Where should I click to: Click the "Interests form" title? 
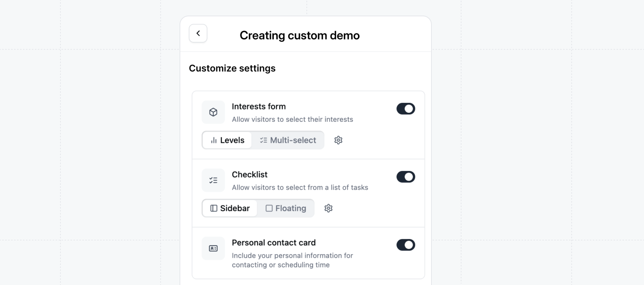[259, 107]
